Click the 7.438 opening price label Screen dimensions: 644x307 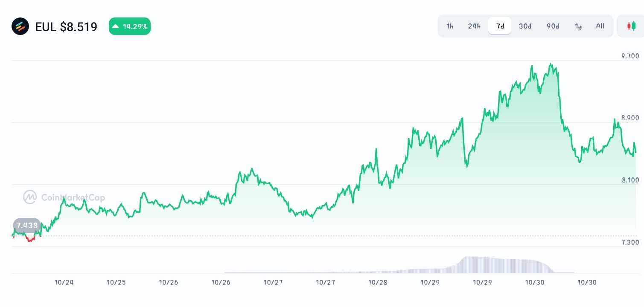(27, 225)
